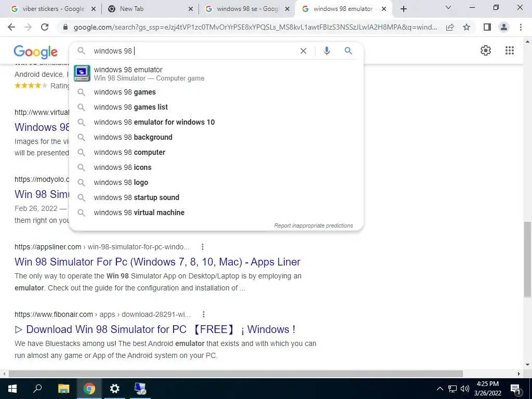
Task: Pick suggestion windows 98 computer
Action: (x=216, y=152)
